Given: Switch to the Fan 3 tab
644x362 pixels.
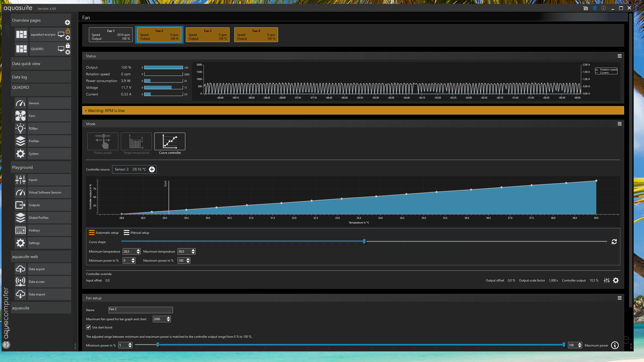Looking at the screenshot, I should [x=207, y=35].
